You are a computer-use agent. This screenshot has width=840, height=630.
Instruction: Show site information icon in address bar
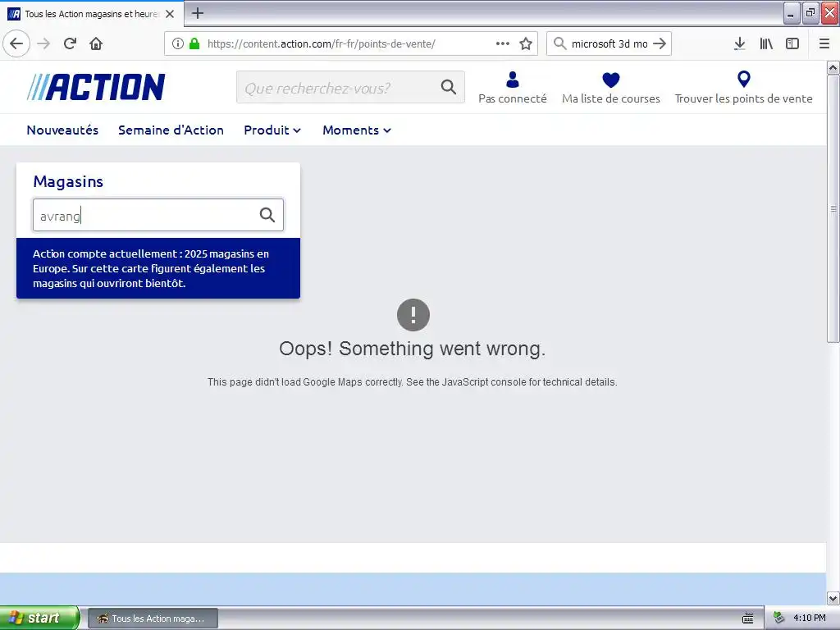coord(178,43)
